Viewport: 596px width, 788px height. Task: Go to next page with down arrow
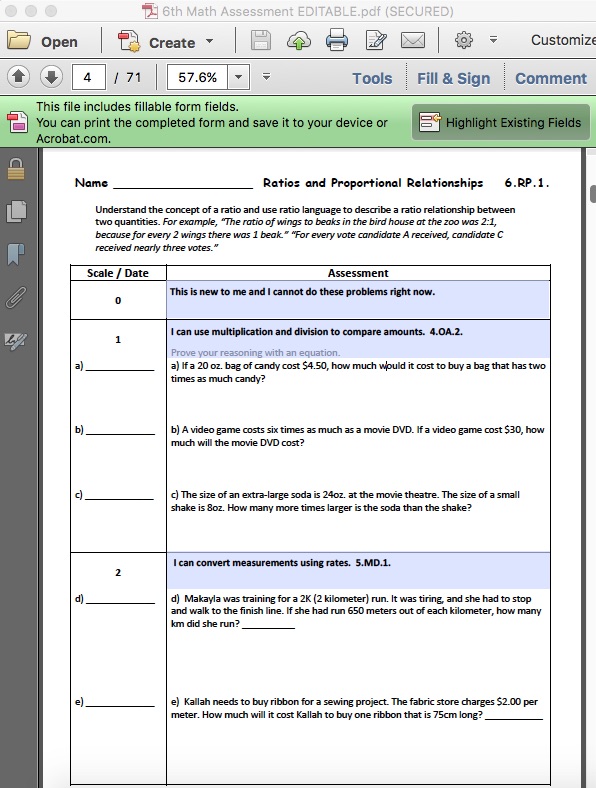coord(51,77)
